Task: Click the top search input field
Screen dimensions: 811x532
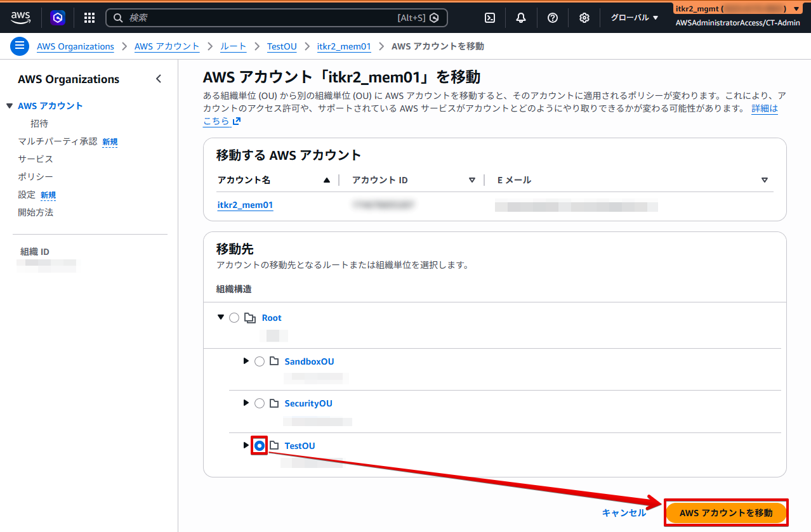Action: 260,18
